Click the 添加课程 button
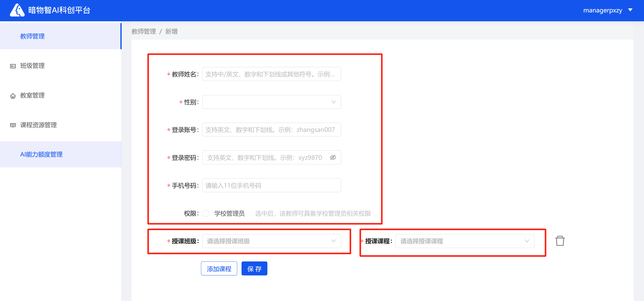The width and height of the screenshot is (644, 301). click(x=219, y=269)
